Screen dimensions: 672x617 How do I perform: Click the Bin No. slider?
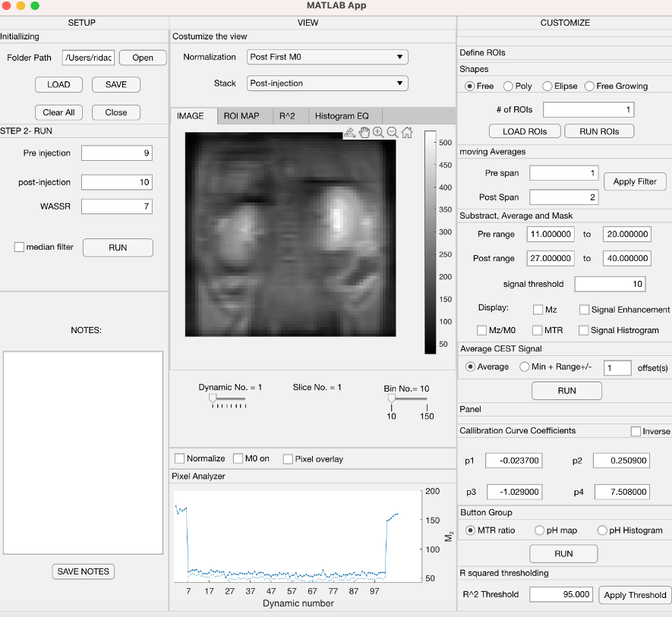click(x=409, y=399)
